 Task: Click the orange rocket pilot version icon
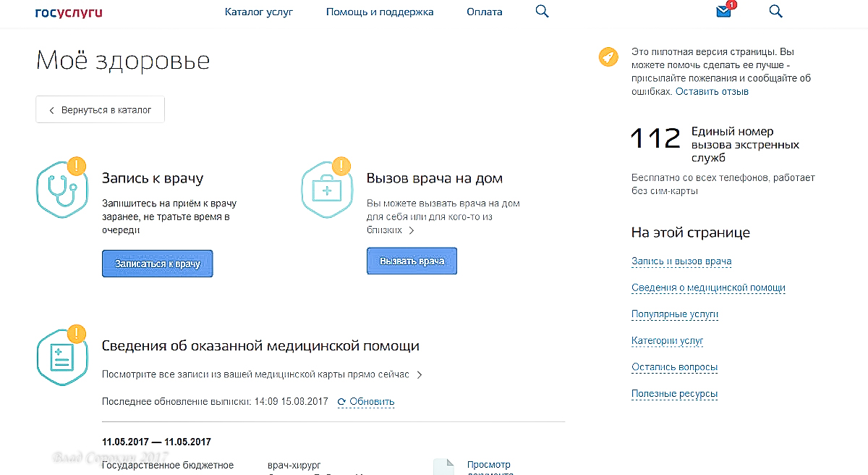pos(608,56)
